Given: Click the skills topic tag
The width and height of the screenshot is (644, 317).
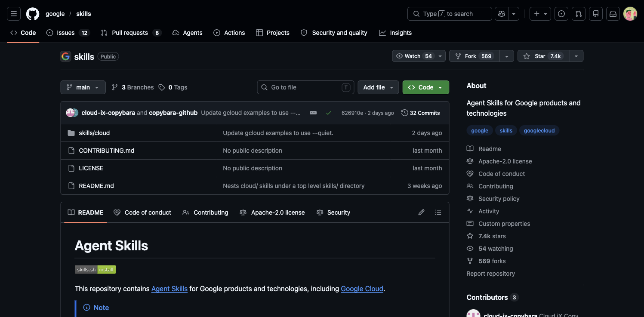Looking at the screenshot, I should (506, 130).
